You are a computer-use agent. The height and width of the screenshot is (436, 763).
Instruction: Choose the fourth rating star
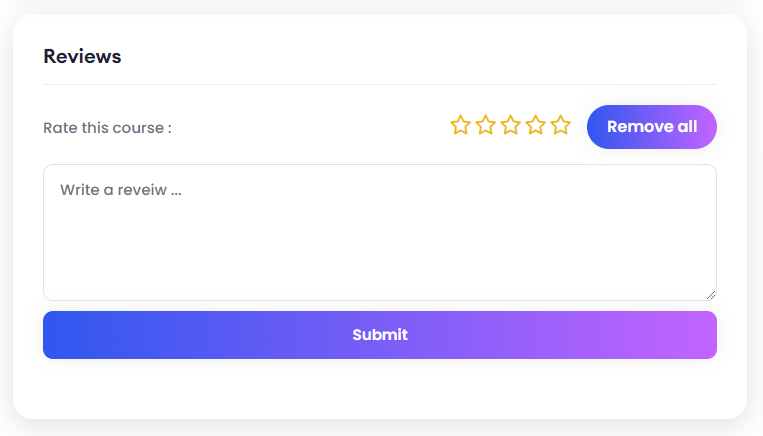coord(535,126)
